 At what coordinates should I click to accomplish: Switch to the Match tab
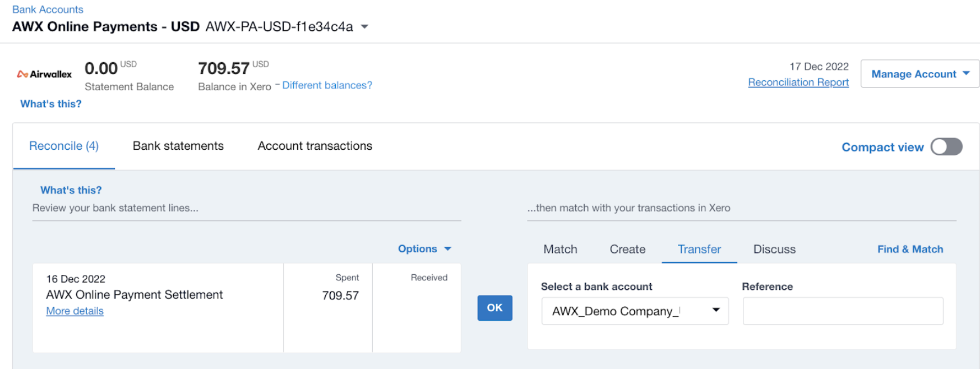pyautogui.click(x=560, y=250)
